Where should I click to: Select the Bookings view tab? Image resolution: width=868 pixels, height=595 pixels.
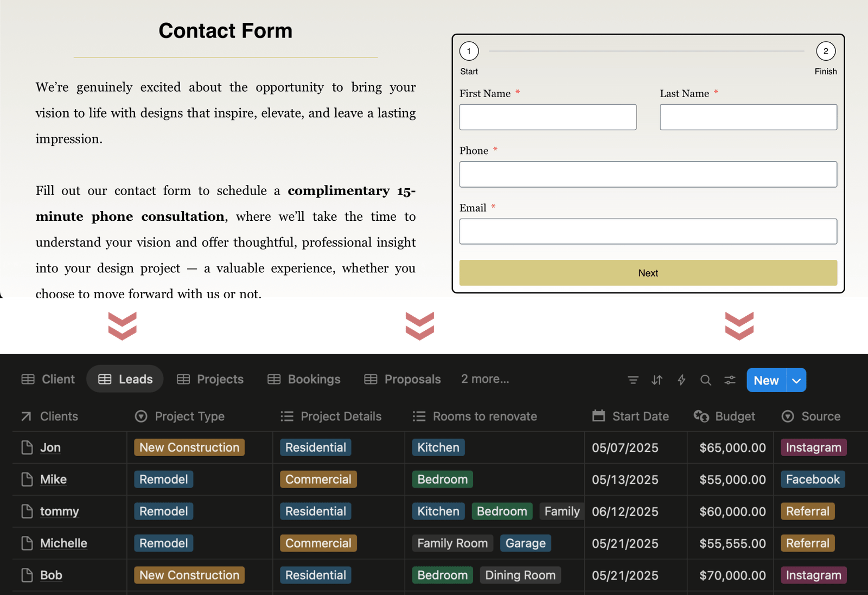coord(304,379)
